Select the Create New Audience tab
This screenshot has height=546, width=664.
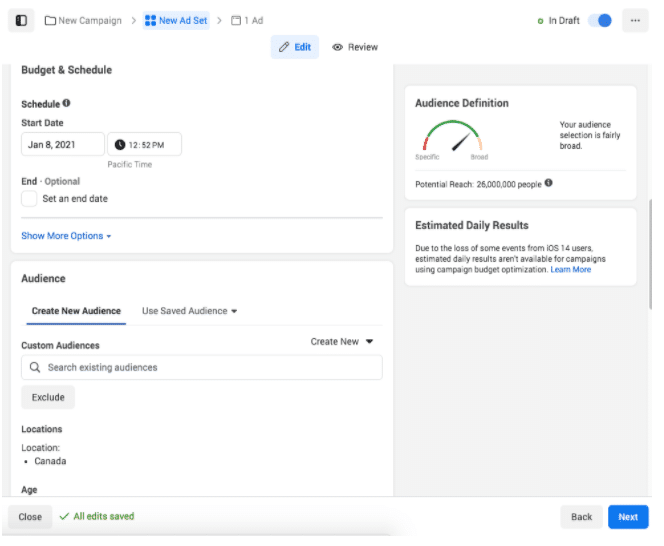click(76, 311)
